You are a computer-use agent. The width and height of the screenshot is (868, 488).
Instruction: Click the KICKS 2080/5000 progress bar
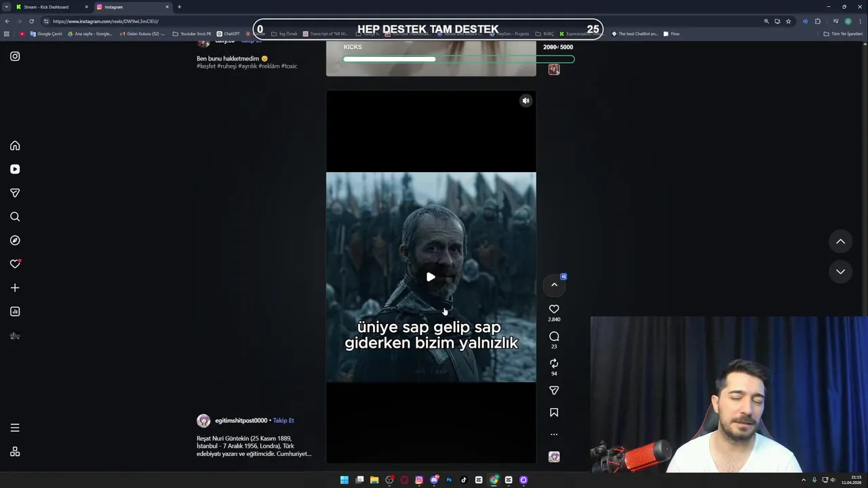458,59
